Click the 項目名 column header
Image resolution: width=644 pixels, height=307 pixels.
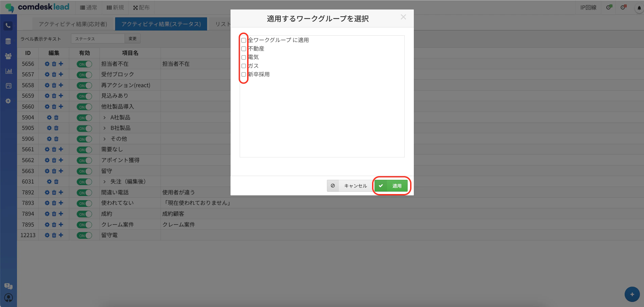(130, 53)
